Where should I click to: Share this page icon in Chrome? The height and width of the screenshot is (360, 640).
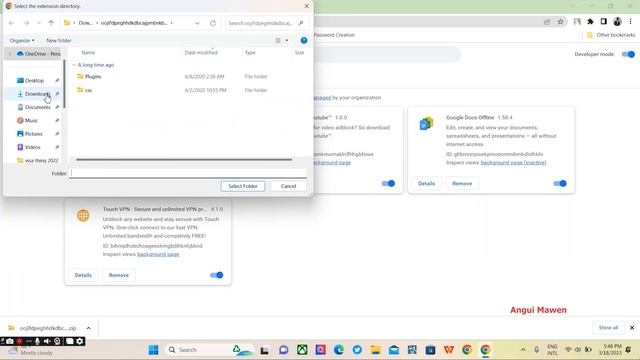pyautogui.click(x=547, y=22)
